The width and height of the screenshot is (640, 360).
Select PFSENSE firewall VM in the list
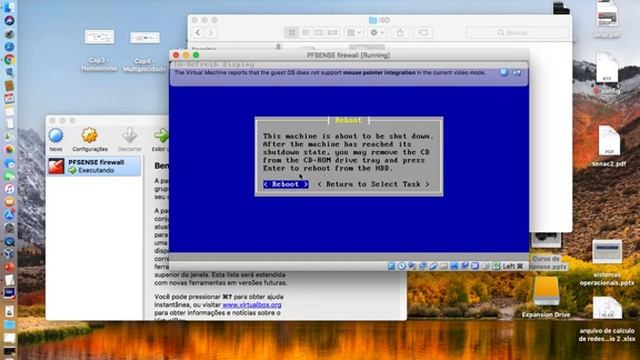click(94, 166)
